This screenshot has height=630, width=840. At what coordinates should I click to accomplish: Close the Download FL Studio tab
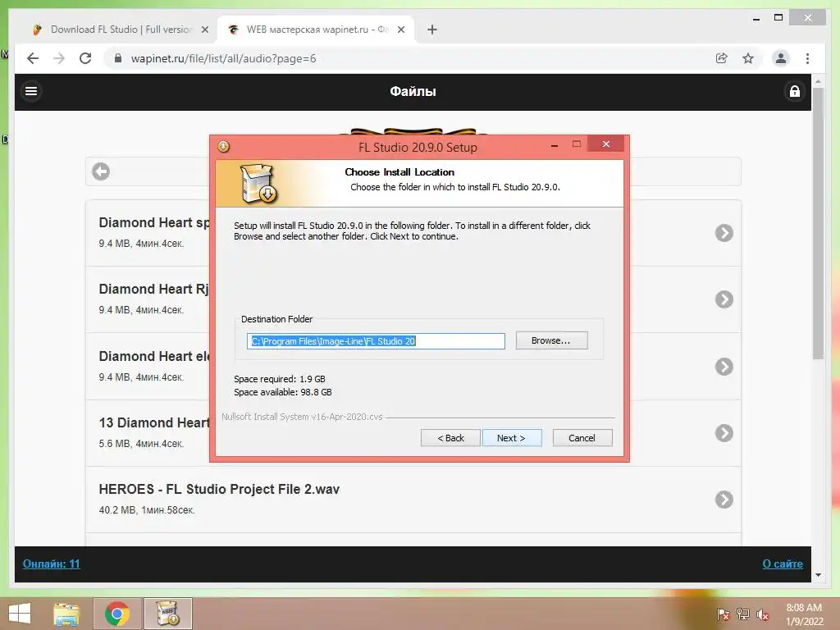204,30
